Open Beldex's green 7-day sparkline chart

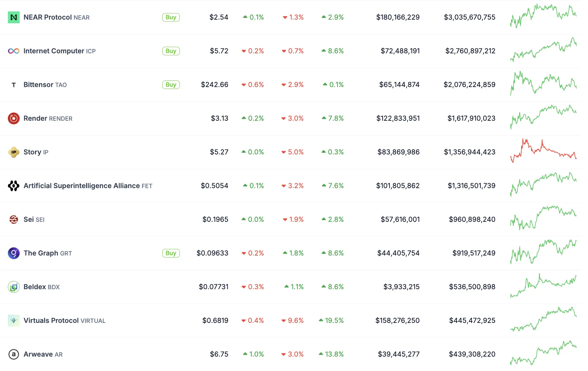tap(543, 286)
